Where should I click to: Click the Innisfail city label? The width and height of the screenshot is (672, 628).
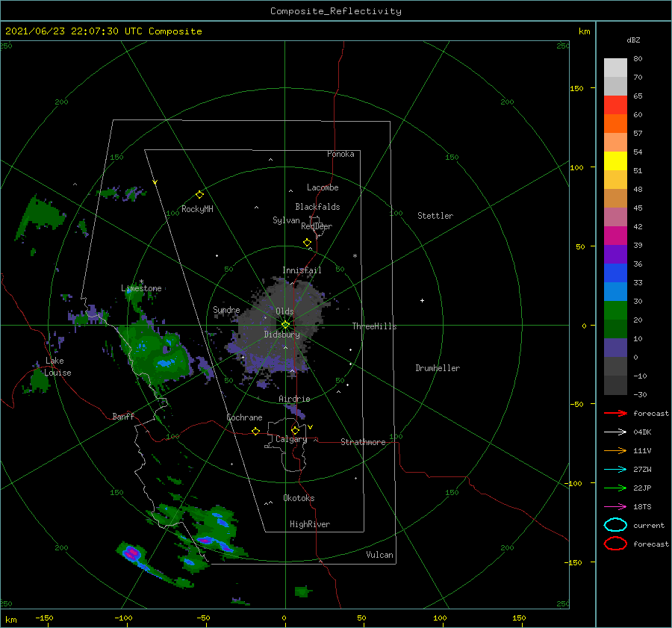302,270
